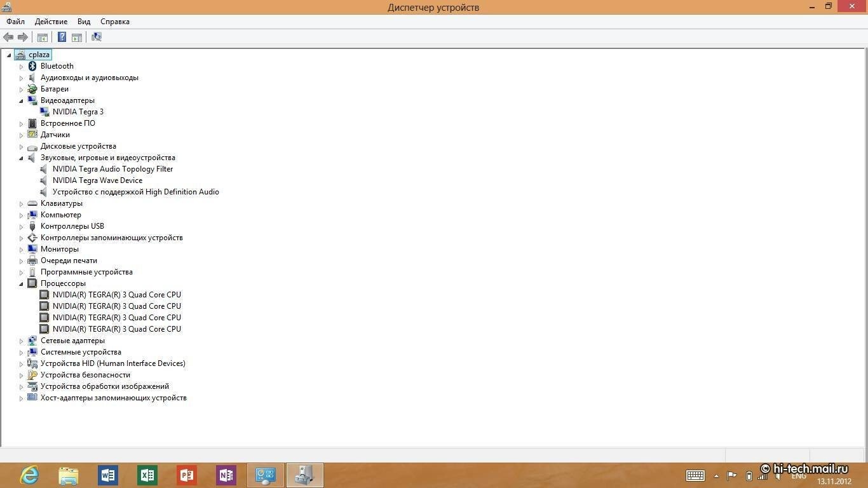
Task: Open the Вид menu
Action: [84, 22]
